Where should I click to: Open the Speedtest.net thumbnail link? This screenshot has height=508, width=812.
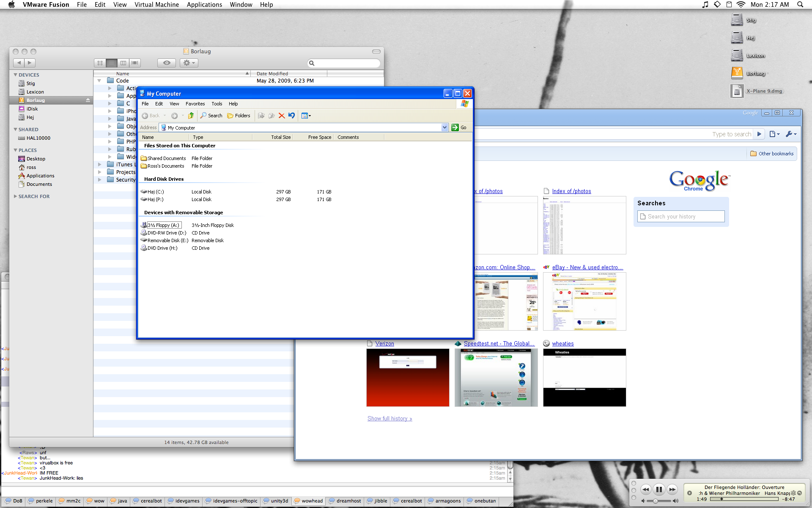point(496,378)
